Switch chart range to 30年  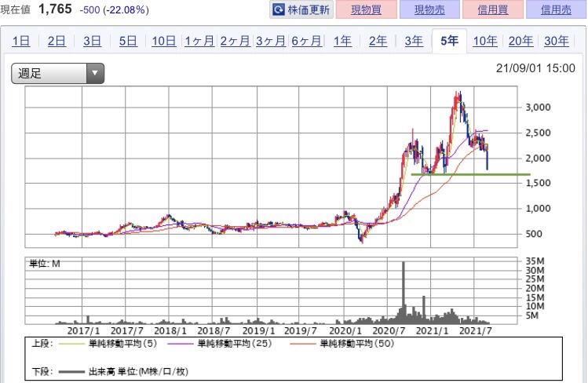click(x=557, y=41)
